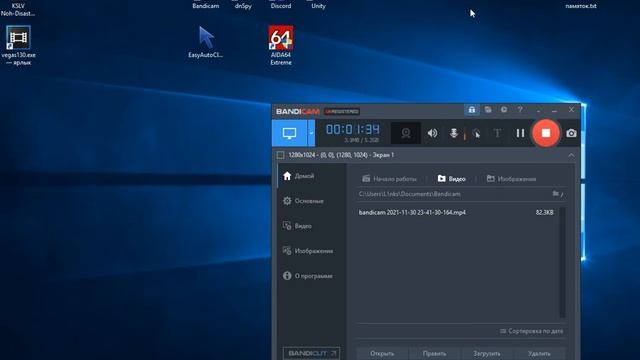Switch to the Изображения tab in Home
The height and width of the screenshot is (360, 640).
coord(511,179)
